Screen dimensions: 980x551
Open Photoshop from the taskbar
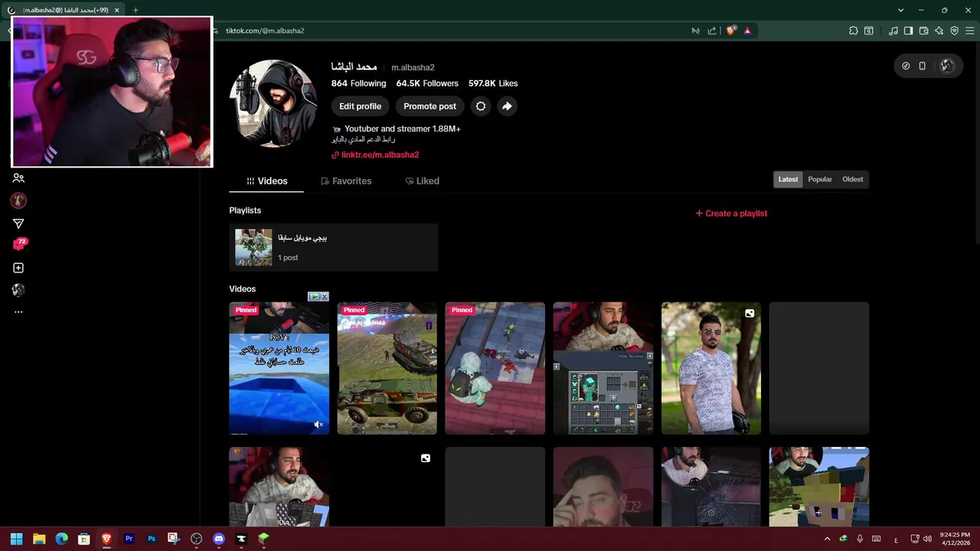152,539
